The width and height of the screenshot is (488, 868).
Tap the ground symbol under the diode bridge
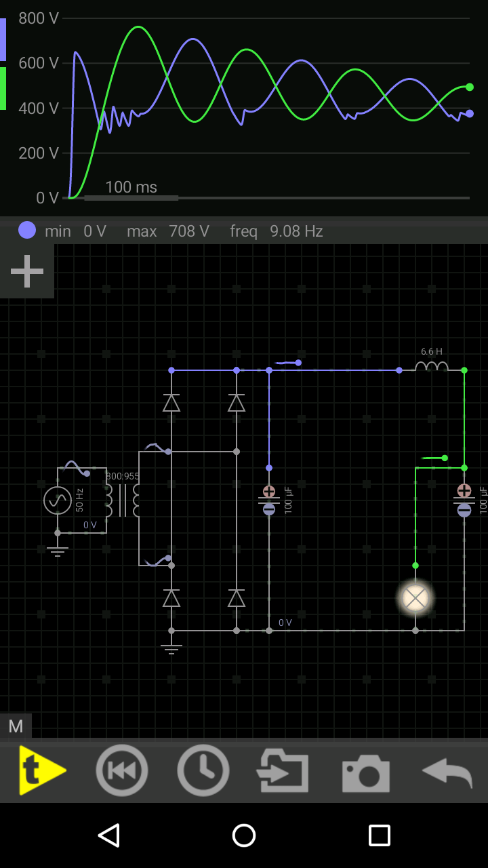[171, 649]
